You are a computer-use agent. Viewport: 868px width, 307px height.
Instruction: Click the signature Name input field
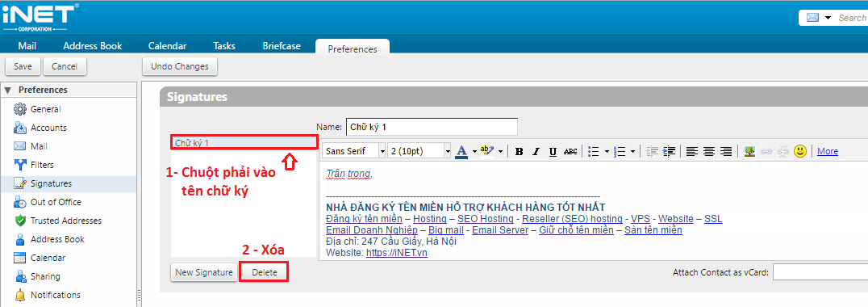coord(432,126)
